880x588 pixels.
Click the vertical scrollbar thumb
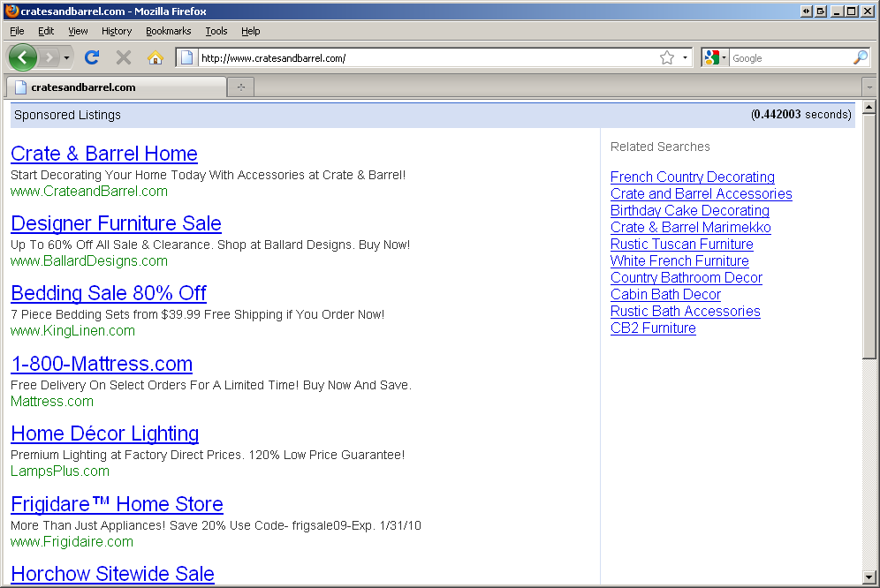pos(869,237)
